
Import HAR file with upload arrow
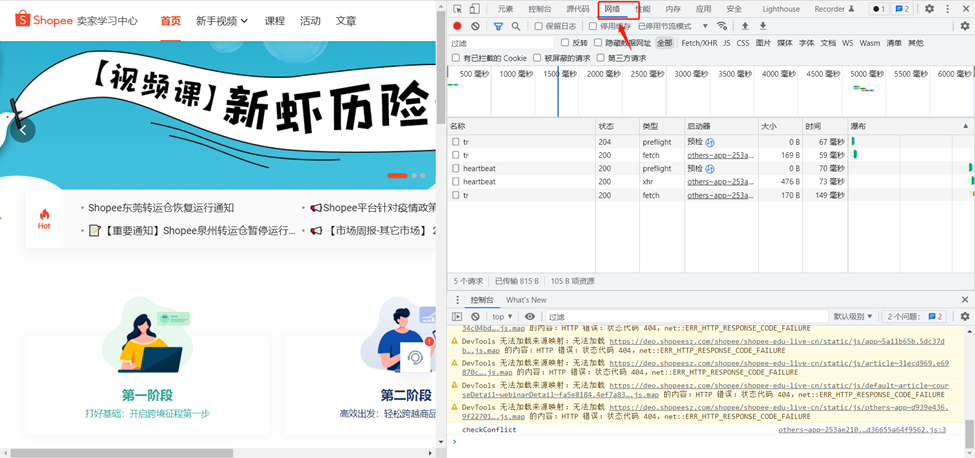pyautogui.click(x=745, y=26)
